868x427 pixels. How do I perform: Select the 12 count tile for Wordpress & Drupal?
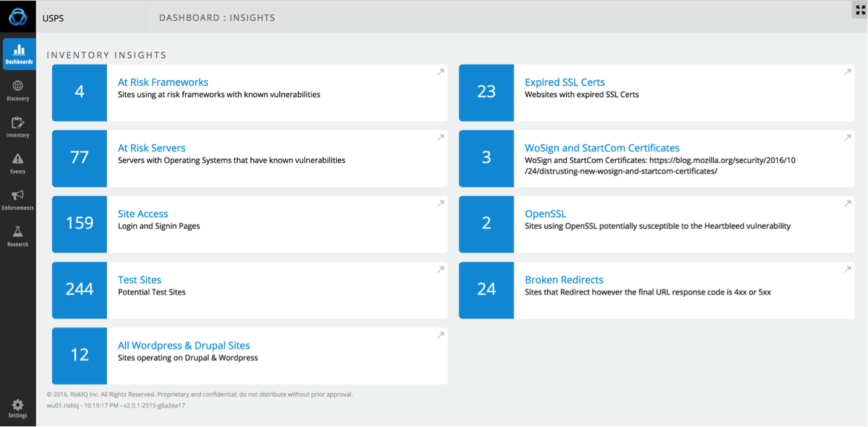pyautogui.click(x=79, y=356)
